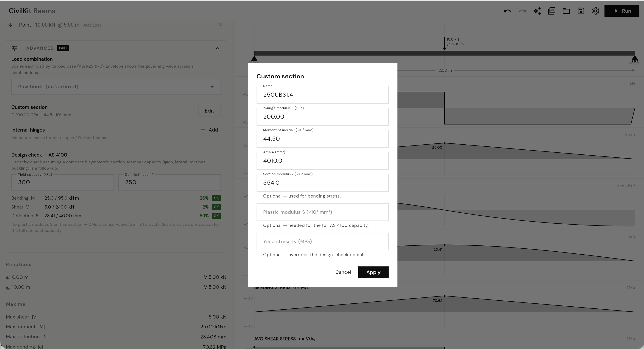Click the Bending OK status badge
This screenshot has width=644, height=349.
tap(216, 198)
